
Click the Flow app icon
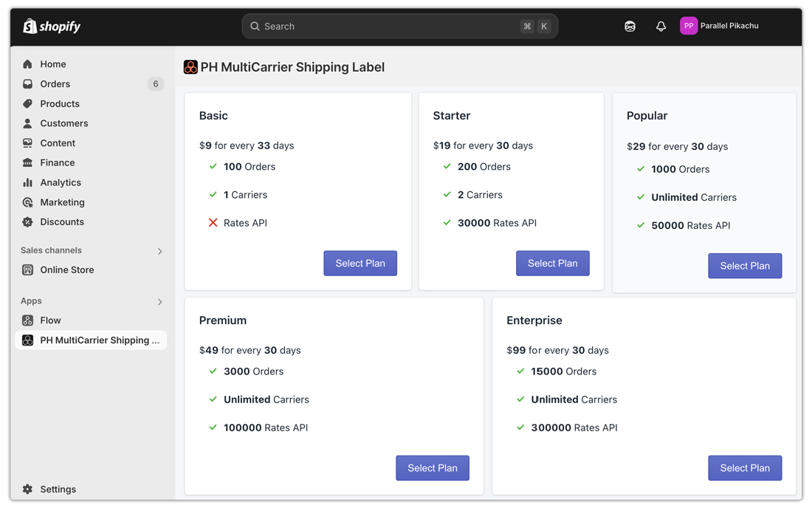coord(27,320)
